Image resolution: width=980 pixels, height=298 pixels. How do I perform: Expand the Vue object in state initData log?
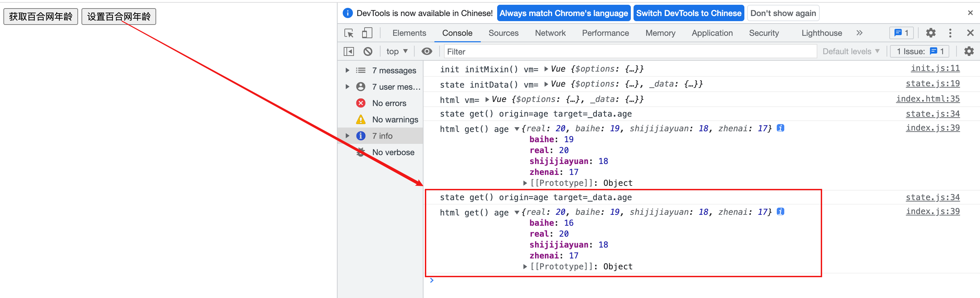[546, 84]
